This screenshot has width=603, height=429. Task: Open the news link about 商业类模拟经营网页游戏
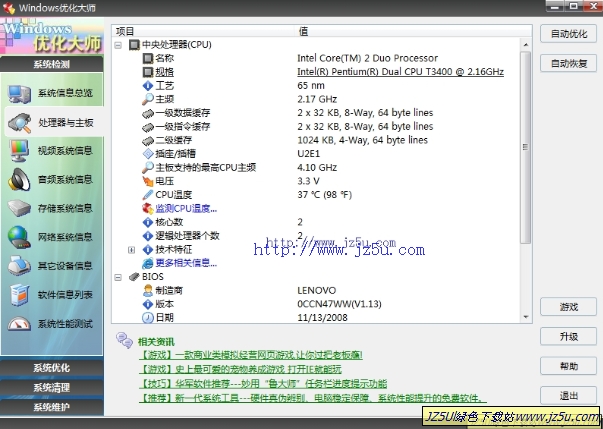pyautogui.click(x=251, y=355)
